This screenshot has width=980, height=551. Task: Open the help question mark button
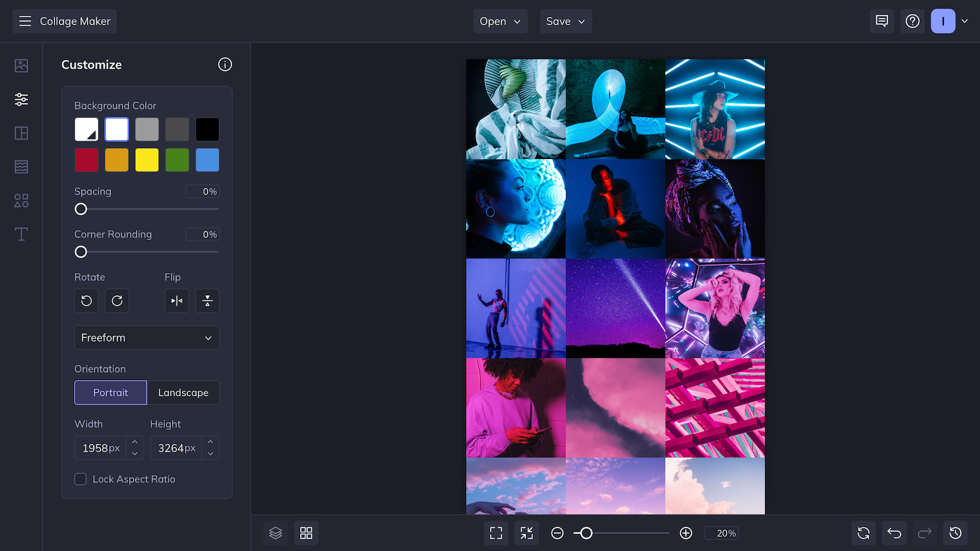[x=913, y=21]
